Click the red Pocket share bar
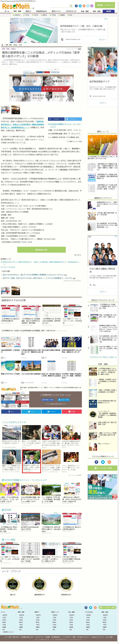The width and height of the screenshot is (119, 644). pyautogui.click(x=72, y=411)
